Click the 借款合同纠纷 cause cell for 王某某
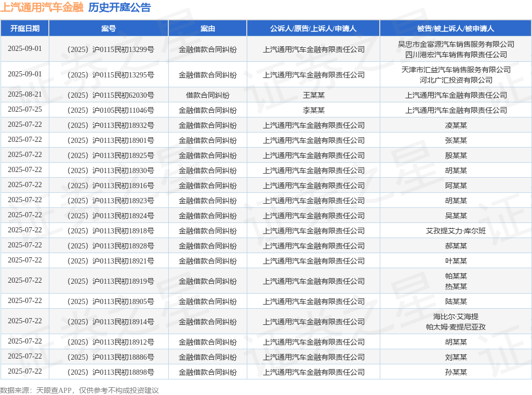This screenshot has width=532, height=395. pos(208,95)
